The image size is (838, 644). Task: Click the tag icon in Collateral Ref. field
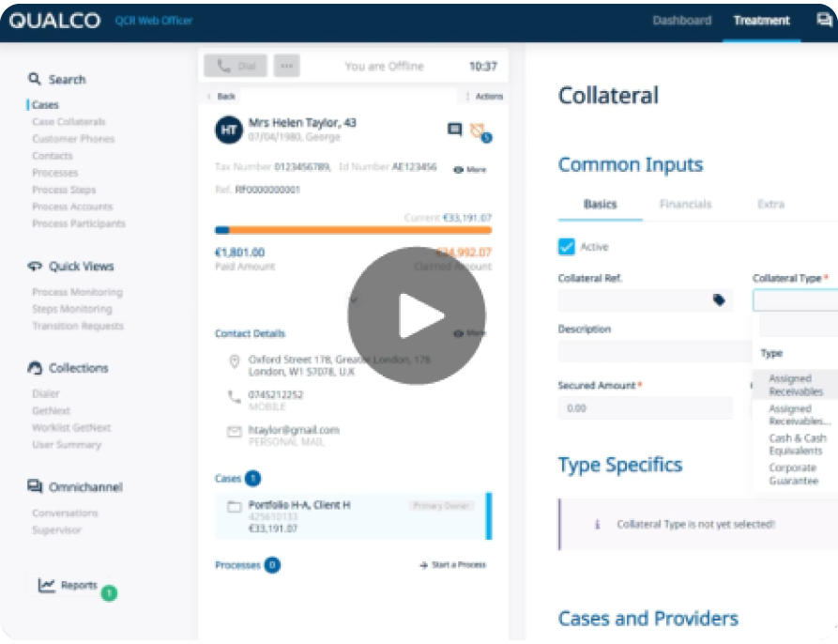coord(719,300)
